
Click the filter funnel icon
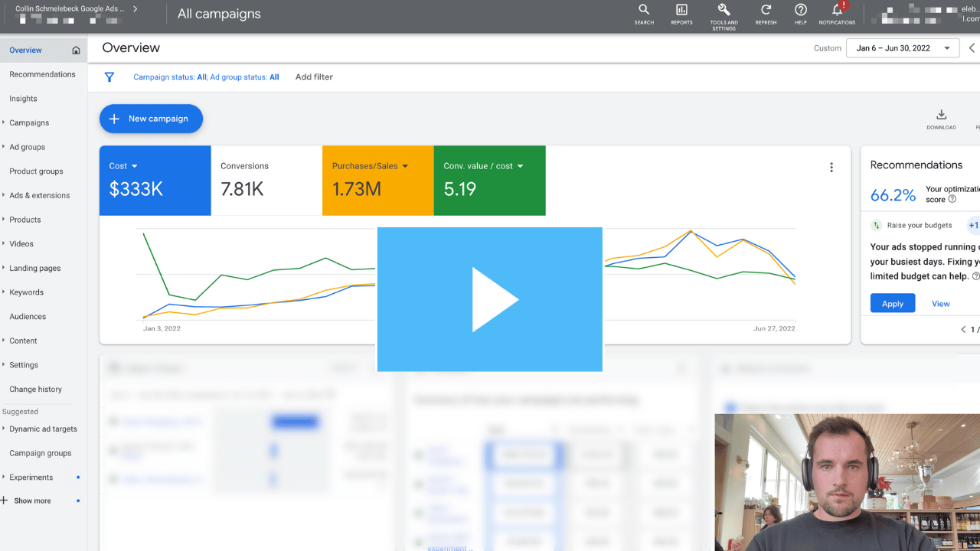click(x=109, y=77)
